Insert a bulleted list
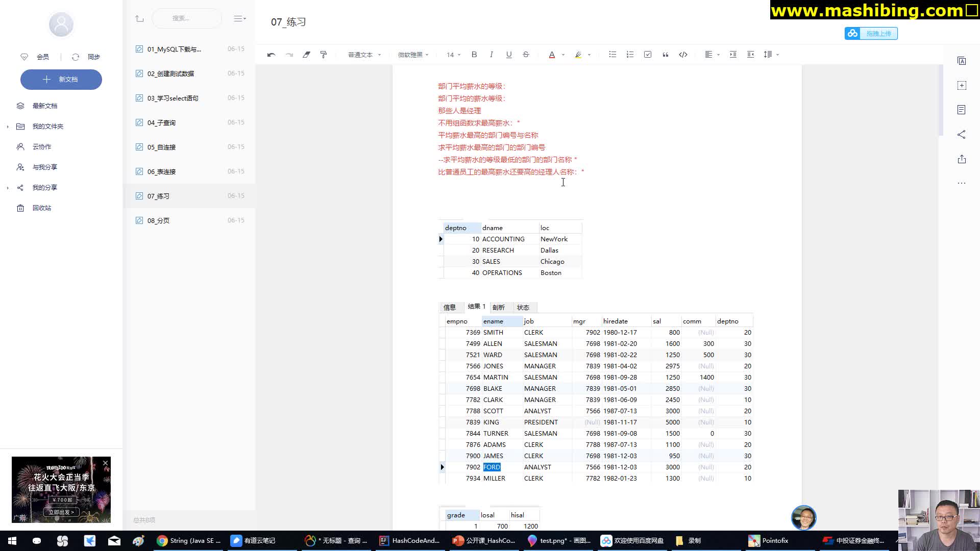The image size is (980, 551). 612,55
